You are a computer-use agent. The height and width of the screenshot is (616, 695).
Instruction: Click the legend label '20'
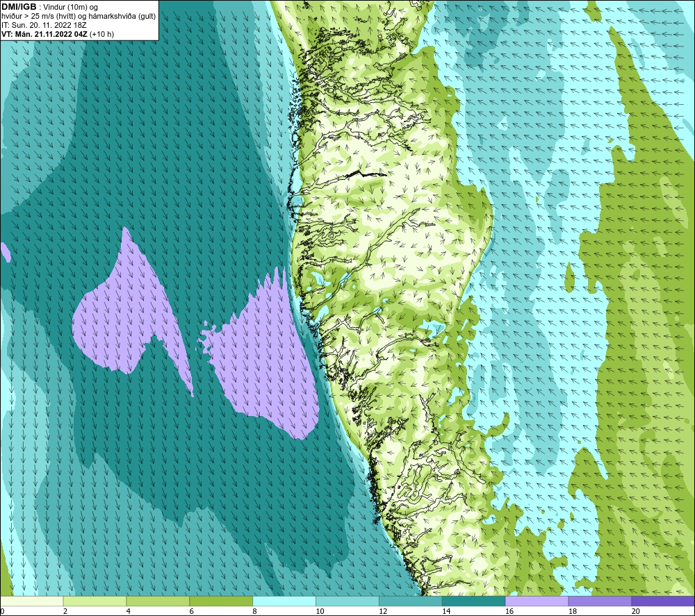[x=635, y=611]
